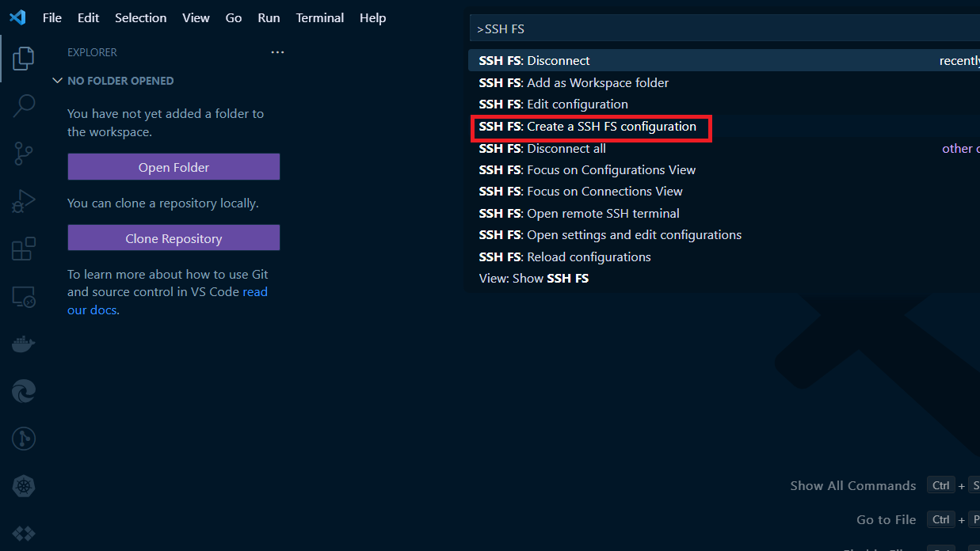Click the Clone Repository button

174,238
